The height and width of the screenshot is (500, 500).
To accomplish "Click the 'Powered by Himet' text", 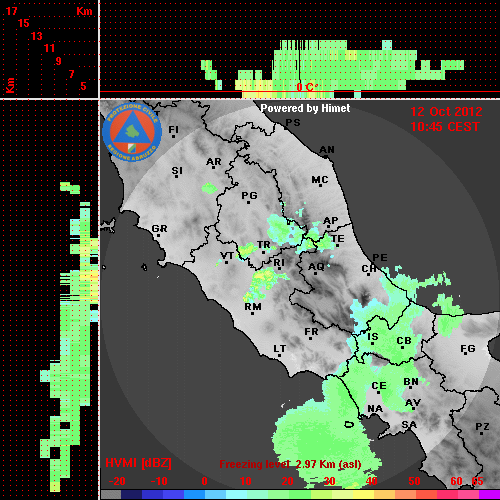I will (x=305, y=108).
